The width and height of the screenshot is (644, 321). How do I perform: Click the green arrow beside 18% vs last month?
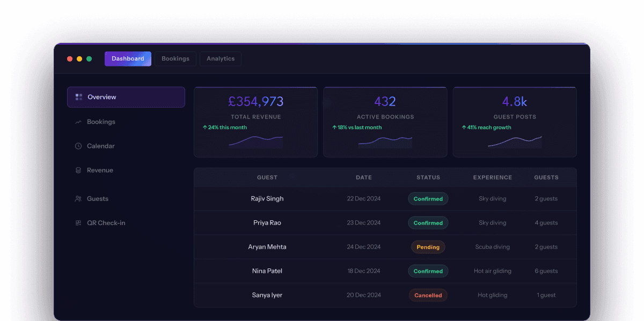click(x=334, y=128)
